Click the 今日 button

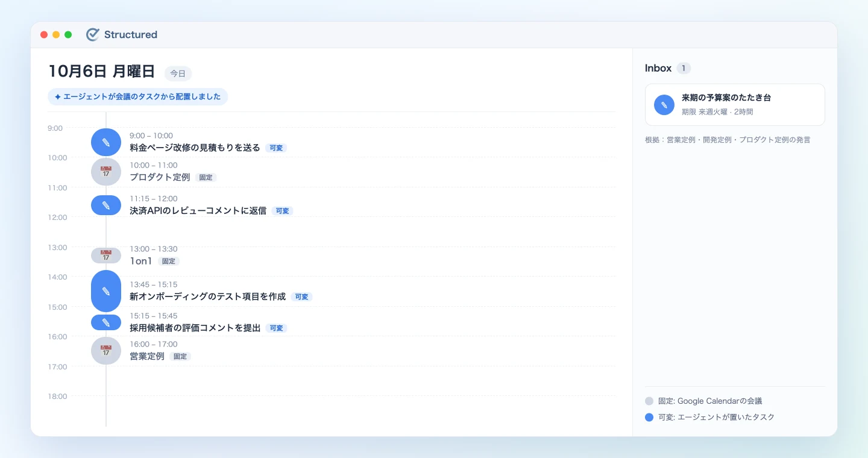178,74
